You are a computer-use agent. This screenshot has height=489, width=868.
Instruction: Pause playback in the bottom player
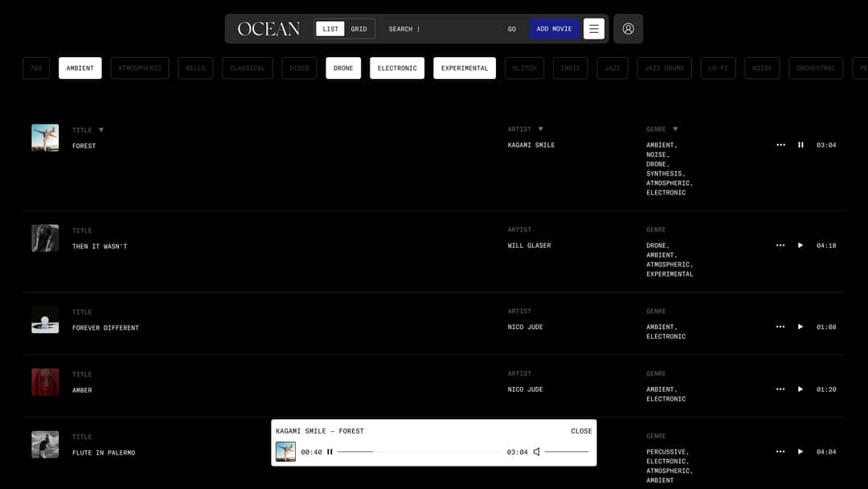click(x=330, y=452)
